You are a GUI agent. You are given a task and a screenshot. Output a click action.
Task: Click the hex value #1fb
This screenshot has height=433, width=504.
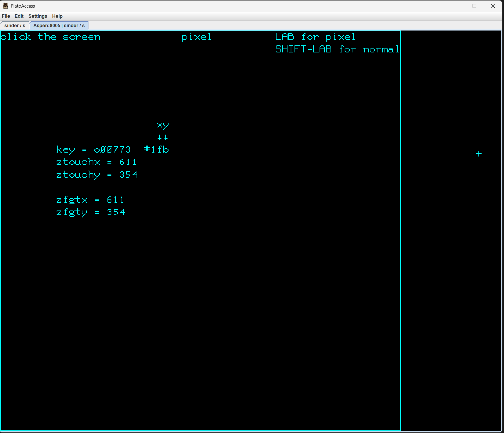coord(156,149)
